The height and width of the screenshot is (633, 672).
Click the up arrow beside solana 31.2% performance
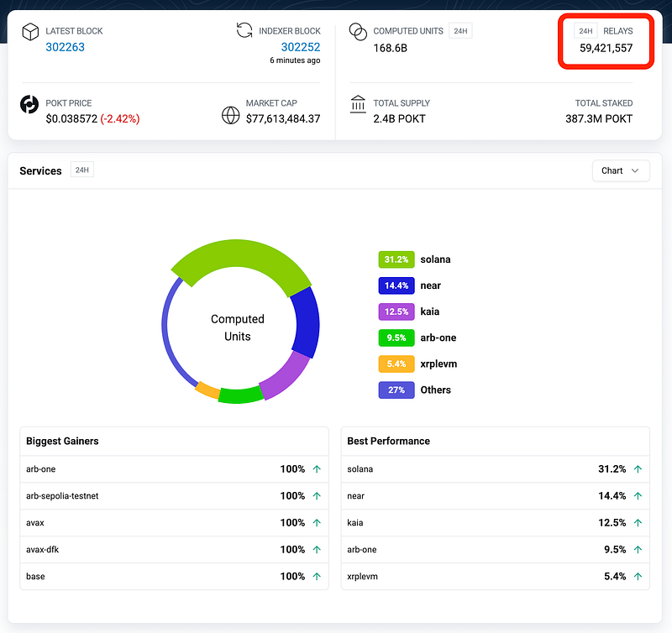pos(638,469)
